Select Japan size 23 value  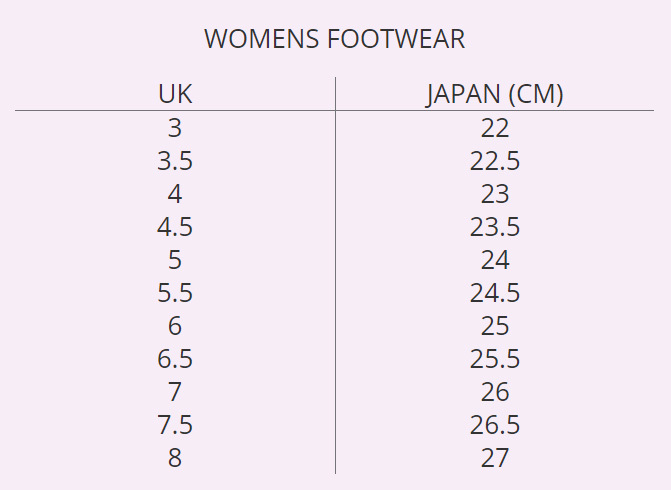[495, 194]
